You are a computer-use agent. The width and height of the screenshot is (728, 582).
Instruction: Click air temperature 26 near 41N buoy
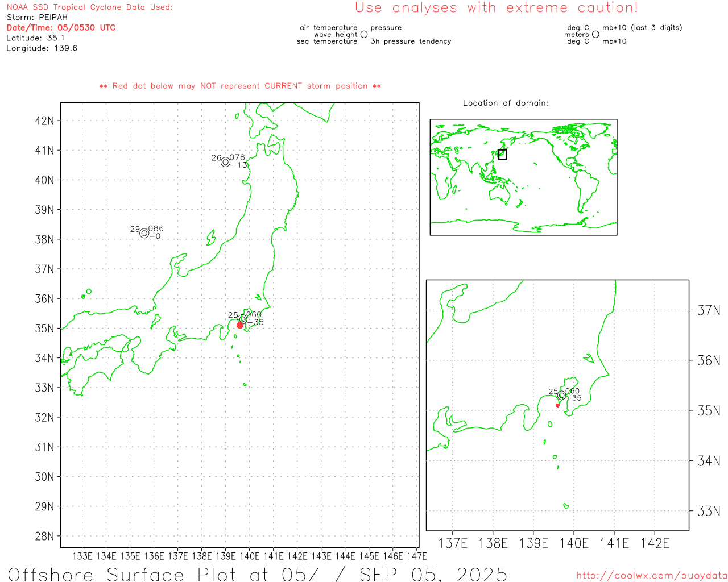[216, 158]
